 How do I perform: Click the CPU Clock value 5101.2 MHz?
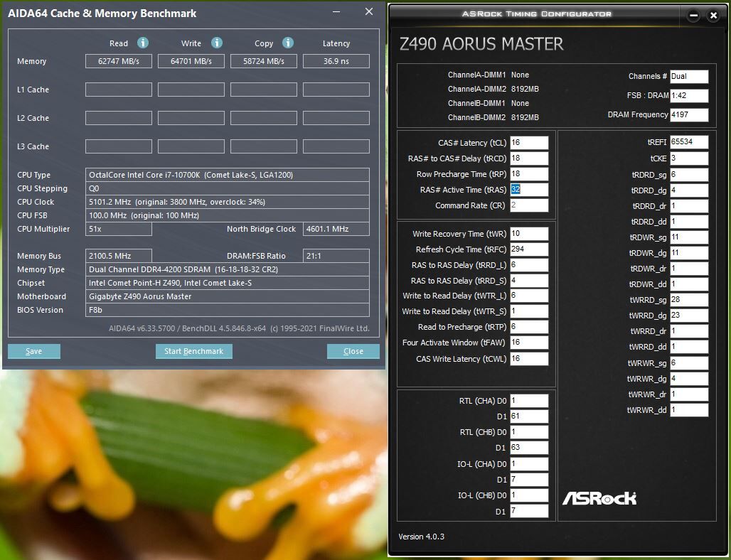tap(228, 202)
